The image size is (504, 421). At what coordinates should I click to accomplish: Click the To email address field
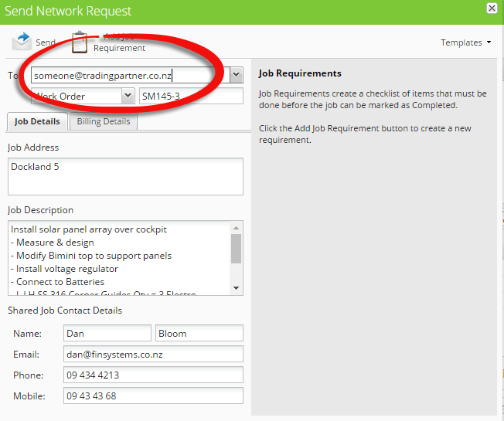click(x=130, y=75)
